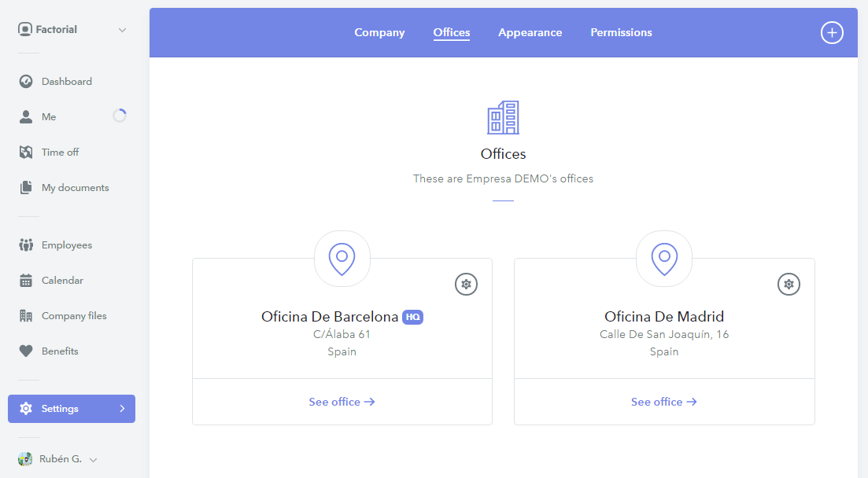
Task: Click the Oficina De Barcelona title
Action: [x=330, y=317]
